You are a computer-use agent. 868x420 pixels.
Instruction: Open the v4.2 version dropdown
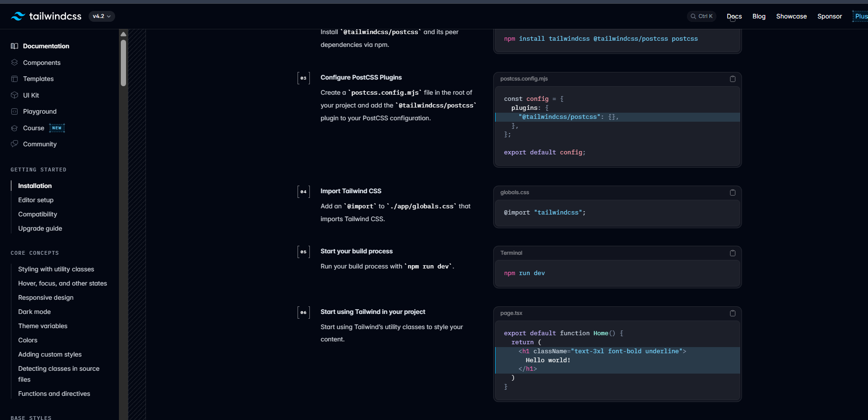click(x=101, y=16)
